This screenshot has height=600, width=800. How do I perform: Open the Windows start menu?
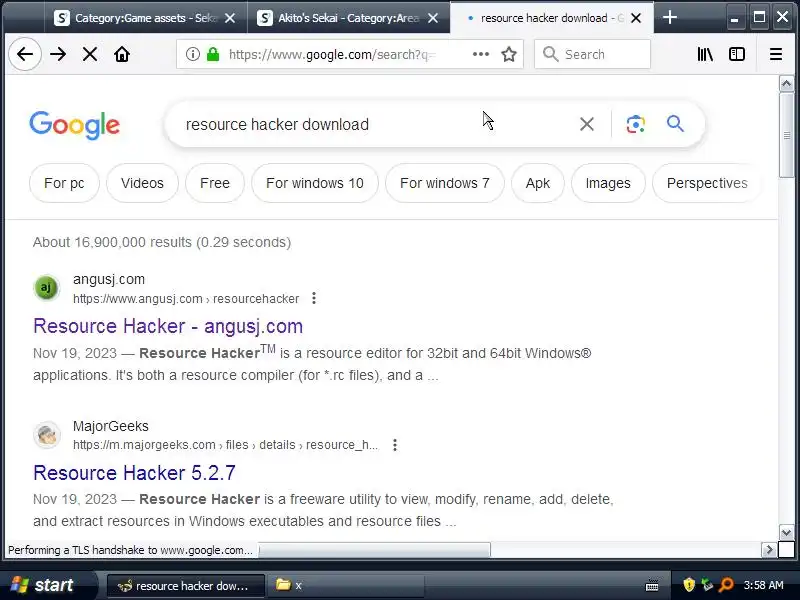[x=47, y=585]
